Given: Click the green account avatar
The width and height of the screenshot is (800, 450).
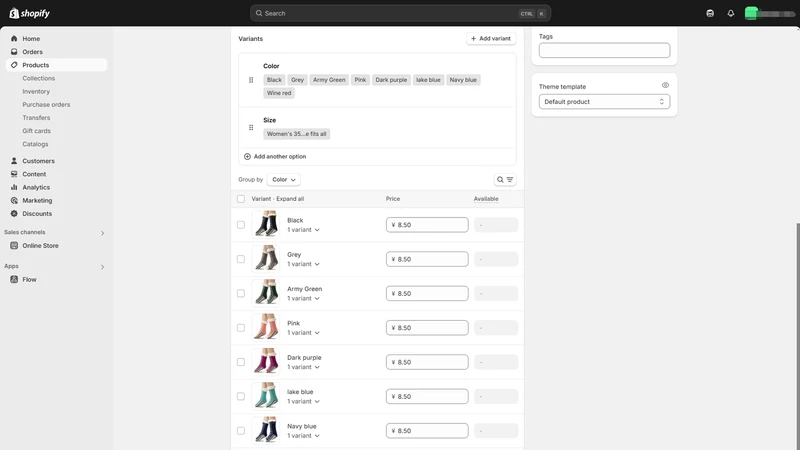Looking at the screenshot, I should pos(751,13).
